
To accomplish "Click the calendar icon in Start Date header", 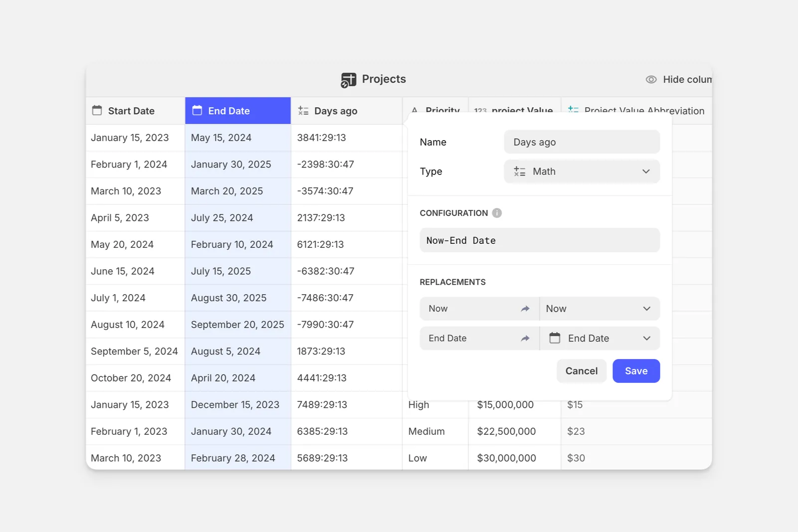I will point(97,110).
